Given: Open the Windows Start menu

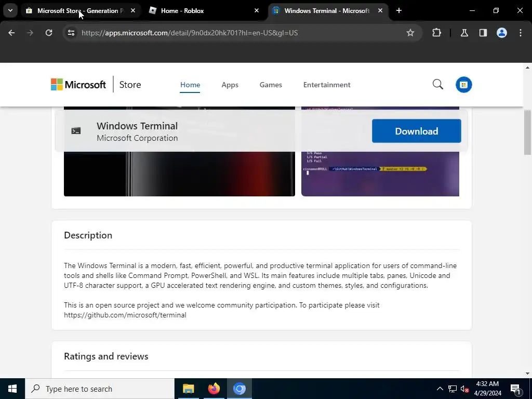Looking at the screenshot, I should tap(12, 389).
